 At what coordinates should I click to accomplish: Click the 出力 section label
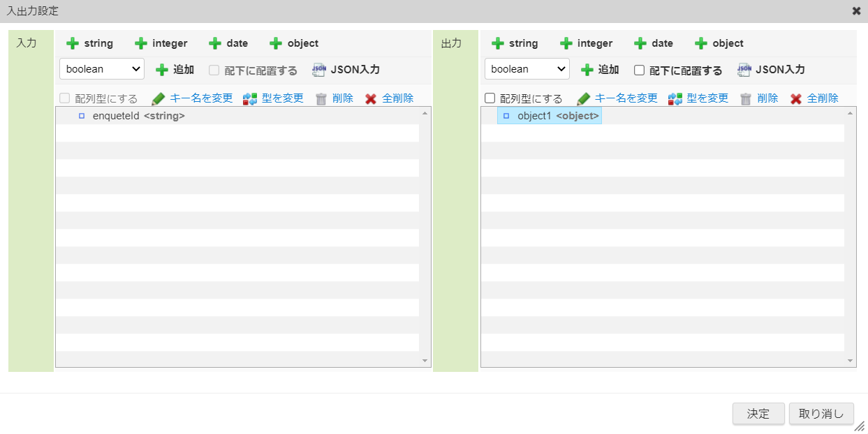451,43
